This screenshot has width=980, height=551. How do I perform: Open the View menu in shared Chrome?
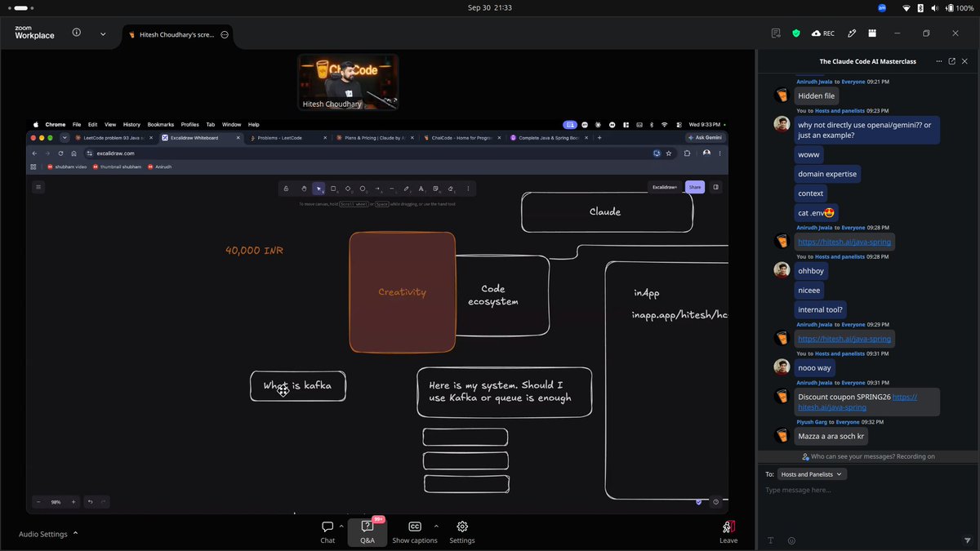109,125
